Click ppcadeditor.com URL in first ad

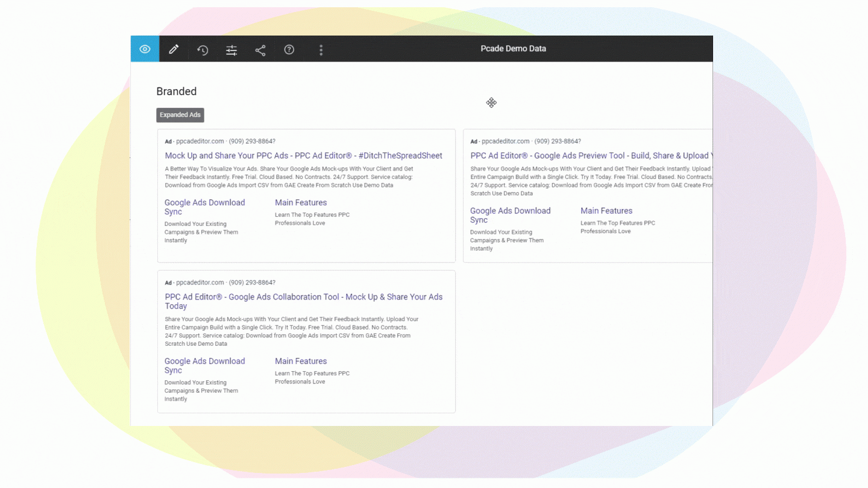coord(200,141)
